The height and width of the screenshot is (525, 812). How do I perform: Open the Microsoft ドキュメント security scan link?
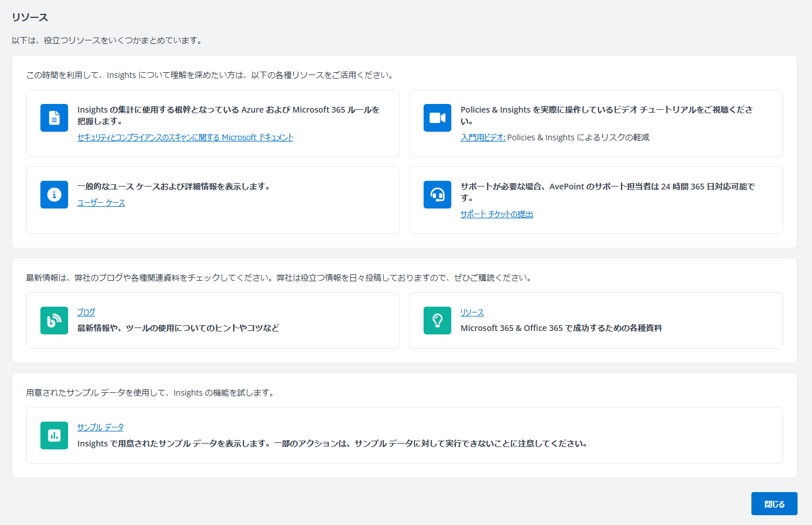pos(185,137)
